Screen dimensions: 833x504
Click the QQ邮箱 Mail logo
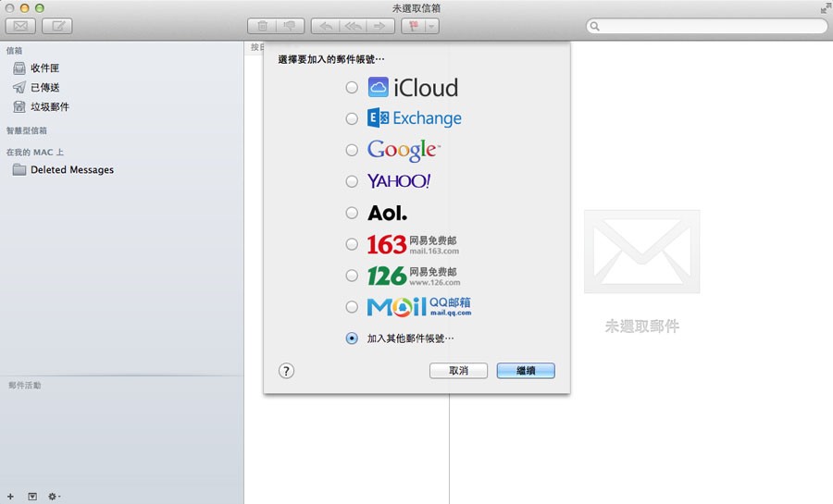419,307
